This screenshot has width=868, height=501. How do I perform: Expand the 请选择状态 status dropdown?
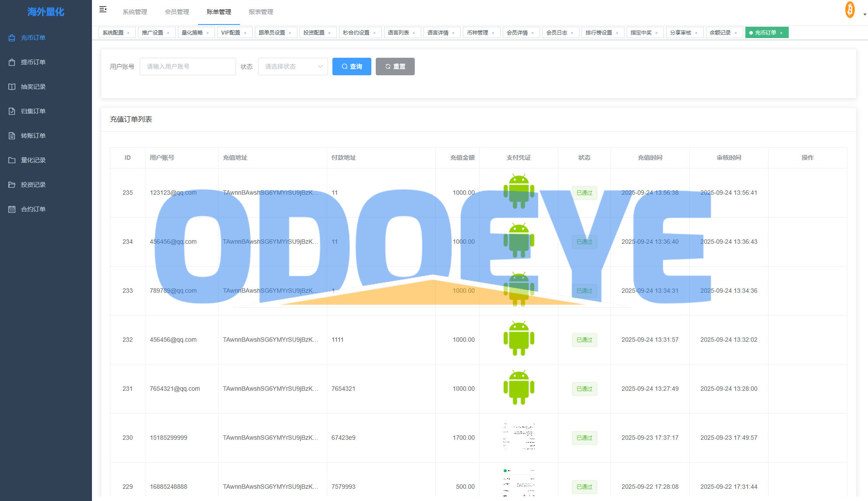(293, 67)
